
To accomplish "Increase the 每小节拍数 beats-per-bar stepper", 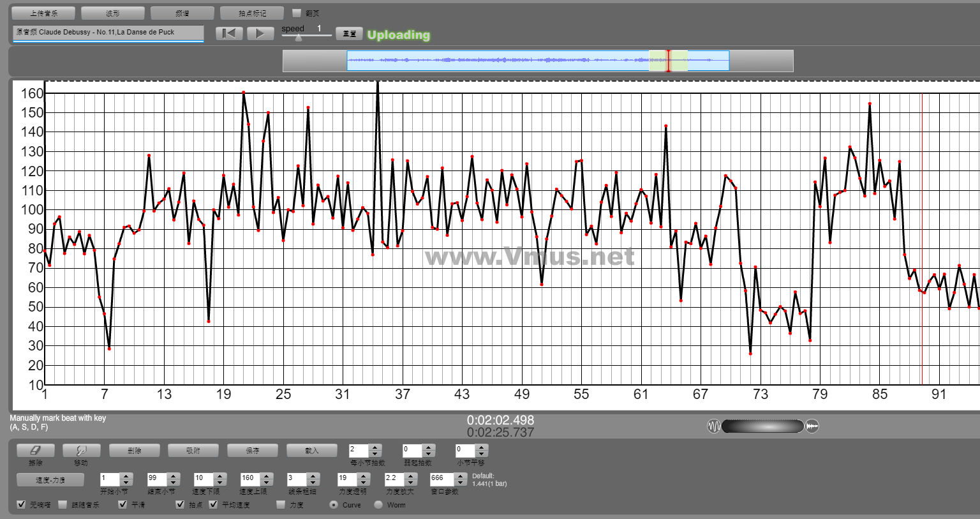I will 375,448.
